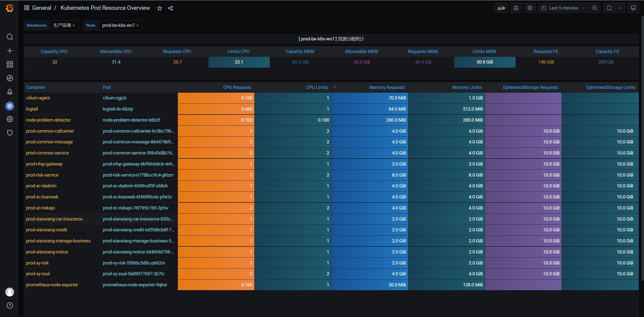Open the Last 5 minutes time picker
This screenshot has height=317, width=644.
(x=563, y=8)
